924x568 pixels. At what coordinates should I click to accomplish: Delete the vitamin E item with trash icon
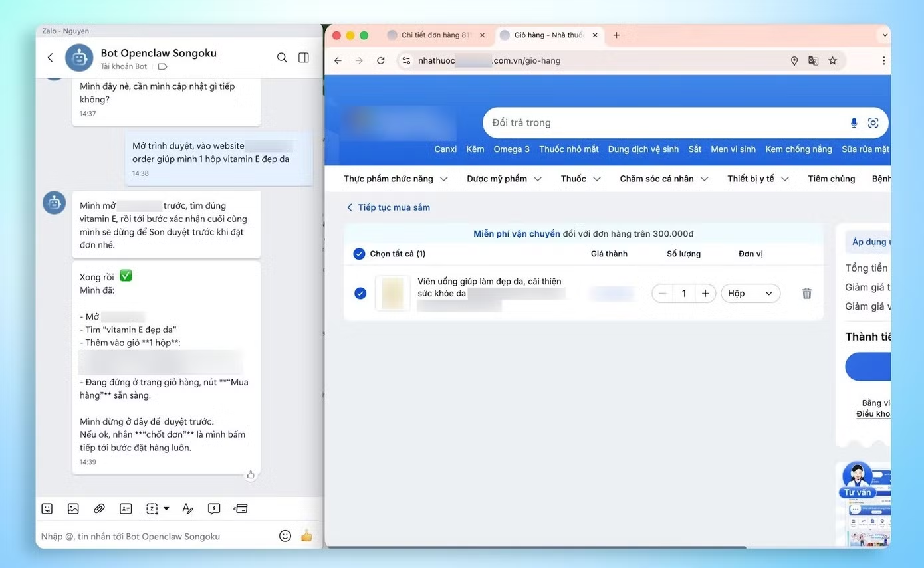[x=806, y=293]
